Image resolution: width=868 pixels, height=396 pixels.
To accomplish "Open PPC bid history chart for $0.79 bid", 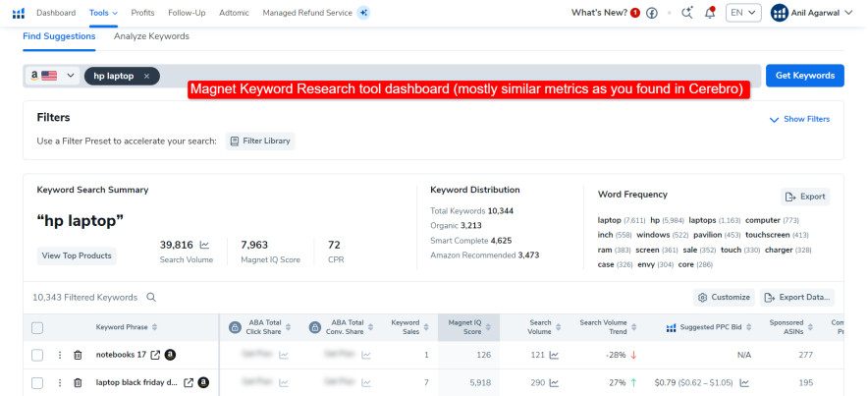I will click(x=745, y=382).
